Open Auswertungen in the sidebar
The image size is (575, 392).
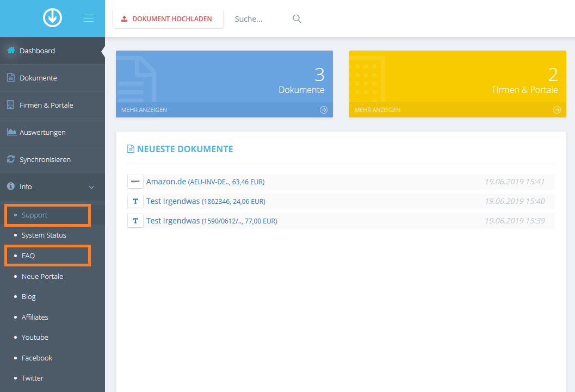(52, 132)
